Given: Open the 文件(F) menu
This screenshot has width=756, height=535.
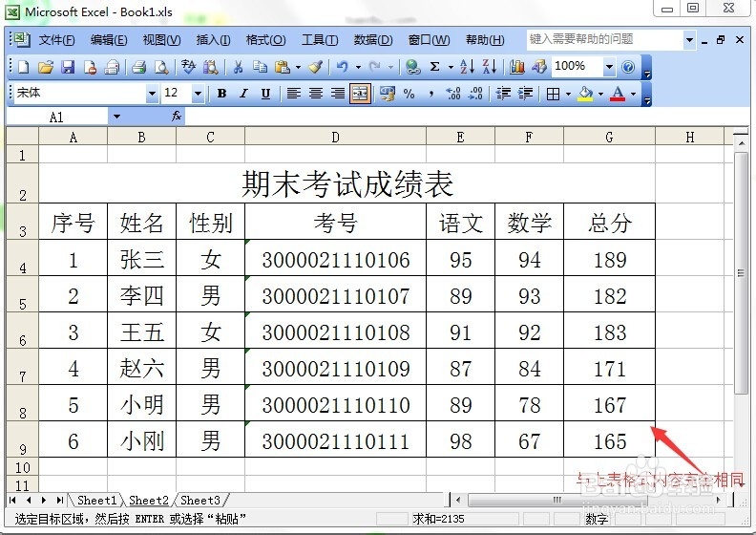Looking at the screenshot, I should [57, 40].
